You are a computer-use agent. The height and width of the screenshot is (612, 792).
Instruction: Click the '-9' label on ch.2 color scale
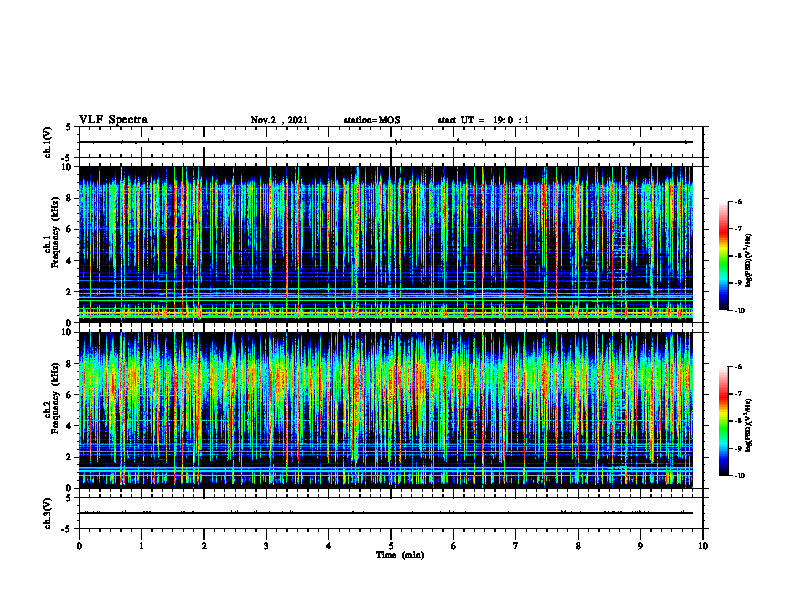click(x=738, y=448)
